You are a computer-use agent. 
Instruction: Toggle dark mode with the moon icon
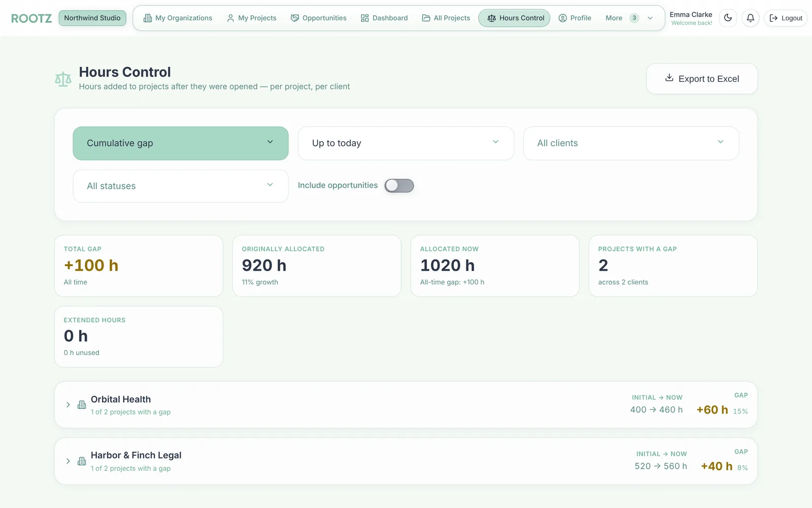[728, 18]
